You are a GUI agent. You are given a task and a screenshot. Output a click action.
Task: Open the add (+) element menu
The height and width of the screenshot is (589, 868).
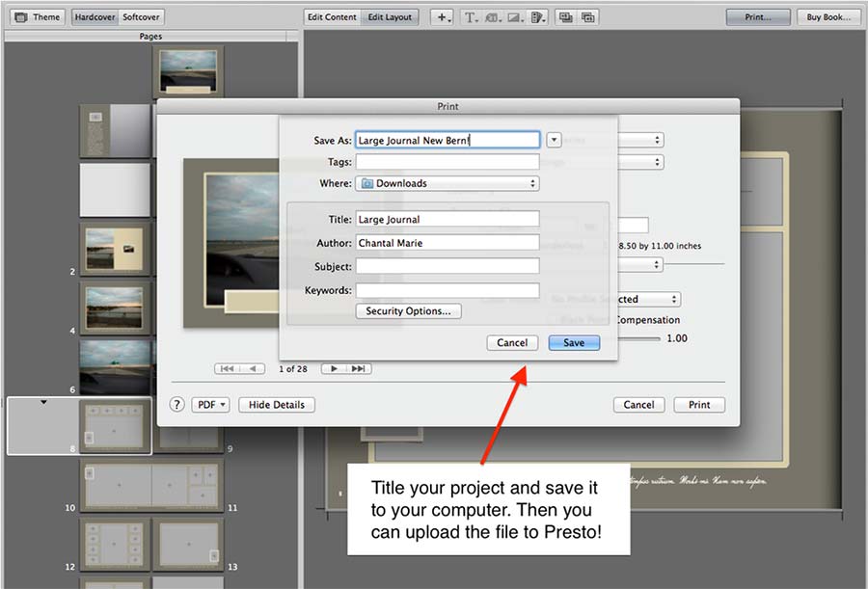443,17
